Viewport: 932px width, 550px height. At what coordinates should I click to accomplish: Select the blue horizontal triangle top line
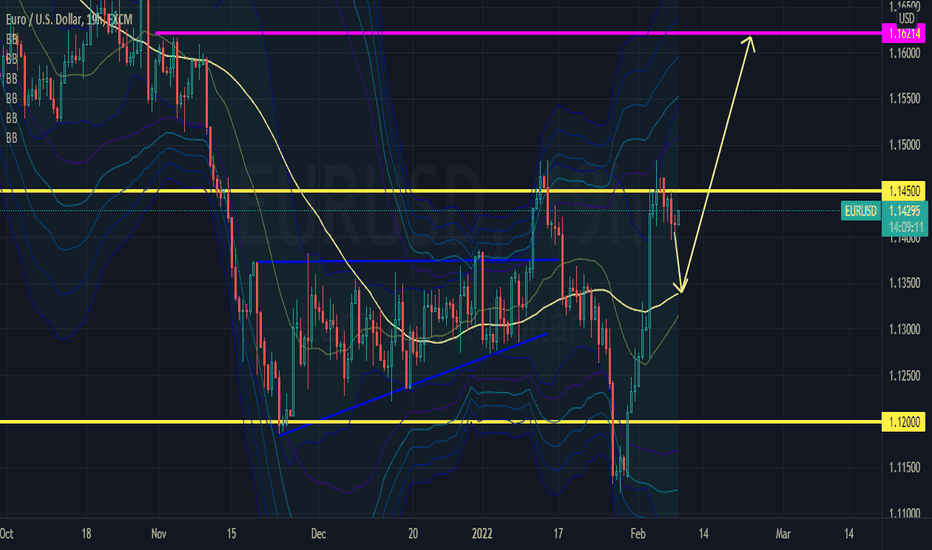click(x=407, y=261)
